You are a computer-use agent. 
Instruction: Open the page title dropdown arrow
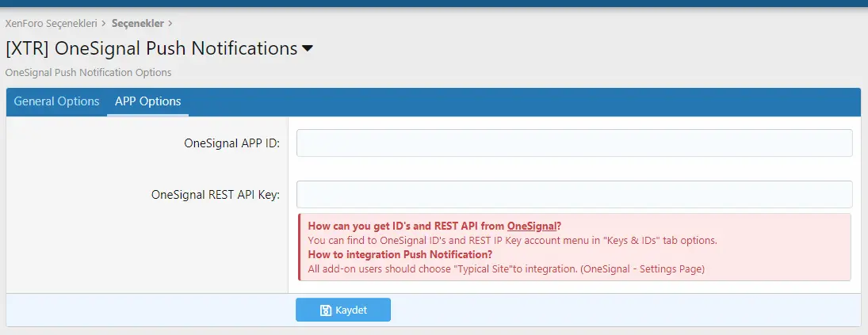(308, 48)
